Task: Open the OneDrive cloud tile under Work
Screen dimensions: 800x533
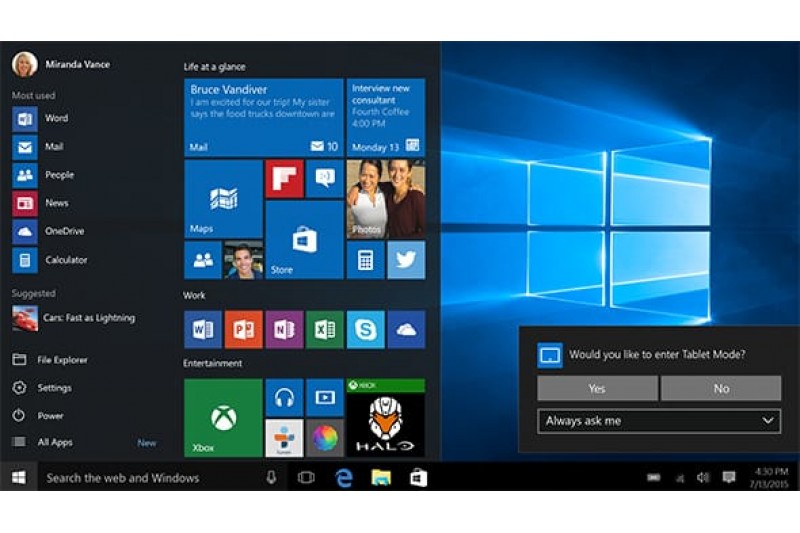Action: coord(406,329)
